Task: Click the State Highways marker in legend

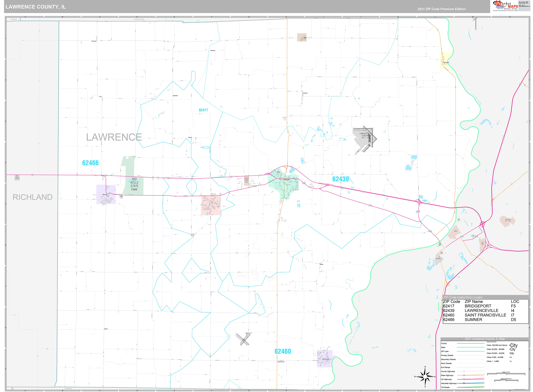Action: pyautogui.click(x=464, y=375)
